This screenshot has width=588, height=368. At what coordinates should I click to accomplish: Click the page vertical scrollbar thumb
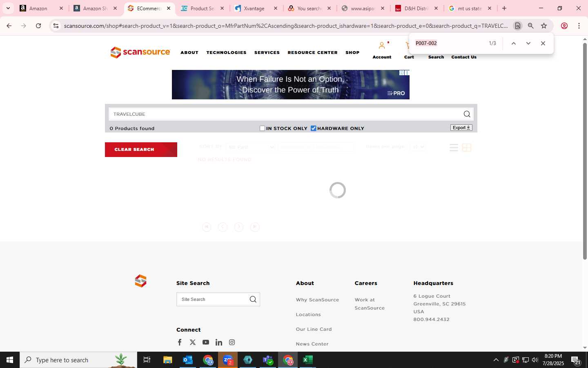585,151
